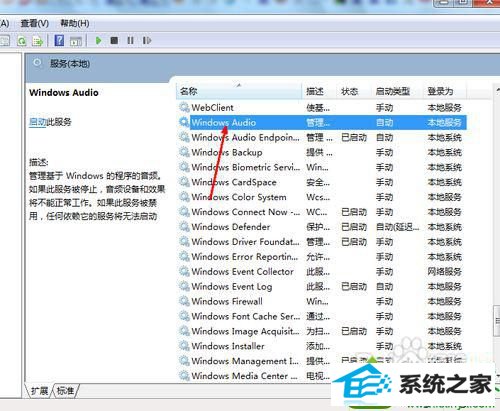The height and width of the screenshot is (411, 500).
Task: Select the Windows Audio service
Action: coord(321,122)
